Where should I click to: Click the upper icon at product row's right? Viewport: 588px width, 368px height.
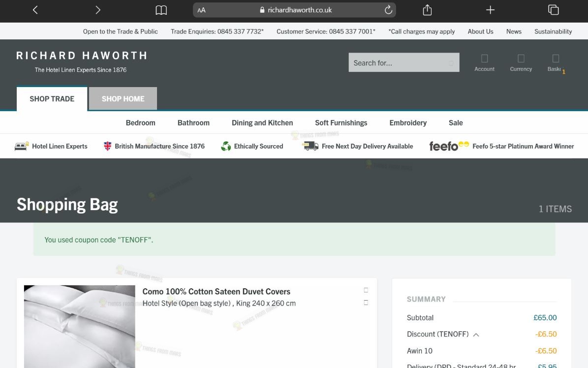tap(366, 290)
